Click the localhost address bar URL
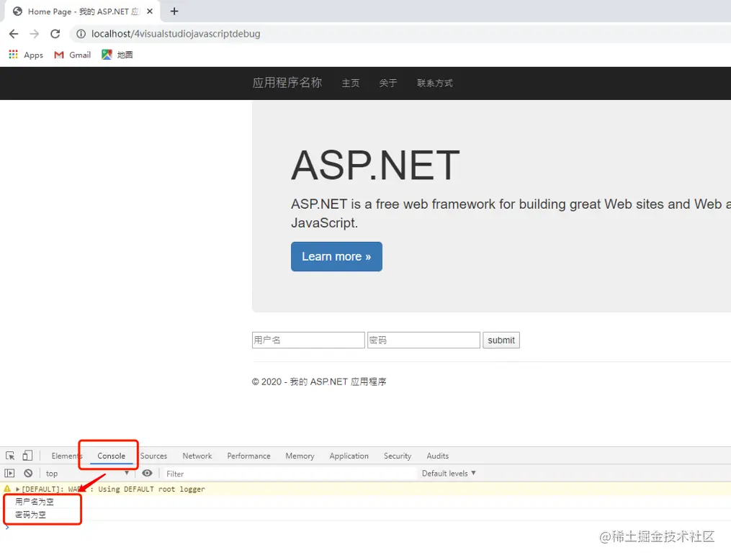The width and height of the screenshot is (731, 560). point(176,34)
